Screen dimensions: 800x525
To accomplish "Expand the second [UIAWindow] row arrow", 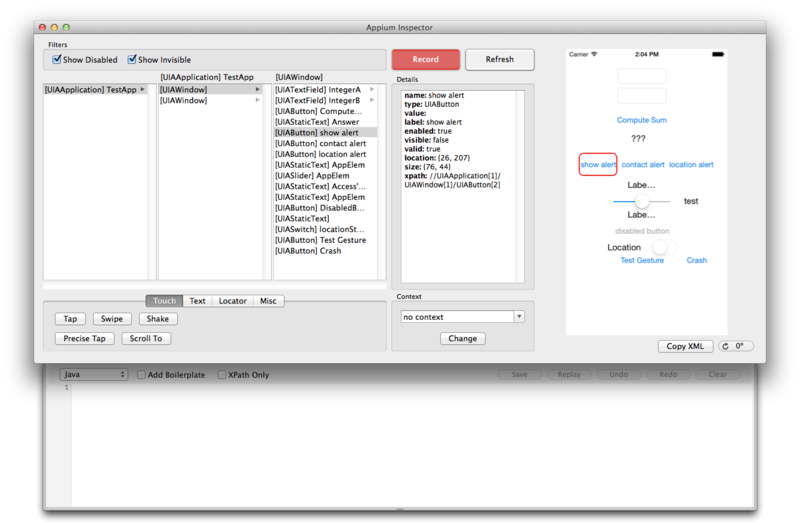I will tap(258, 100).
